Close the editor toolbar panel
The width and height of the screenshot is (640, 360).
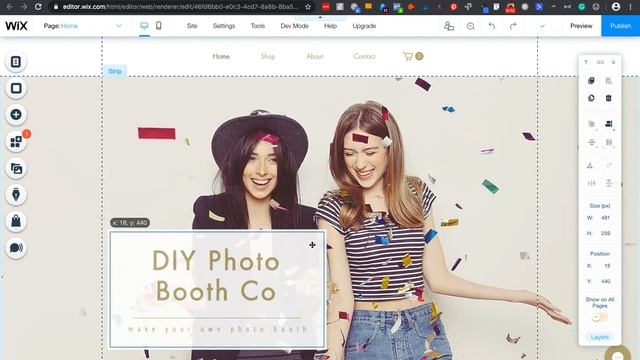tap(613, 62)
